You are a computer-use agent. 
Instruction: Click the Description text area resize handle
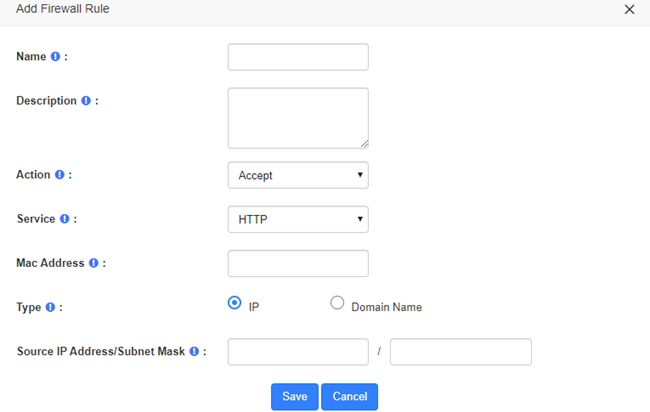[364, 144]
